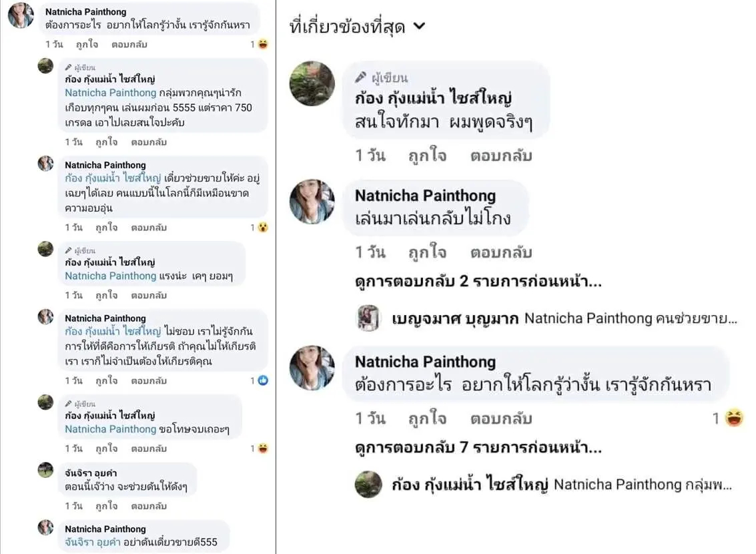Viewport: 756px width, 554px height.
Task: Like the comment 'เล่นมาเล่นกลับไม่โกง'
Action: 428,253
